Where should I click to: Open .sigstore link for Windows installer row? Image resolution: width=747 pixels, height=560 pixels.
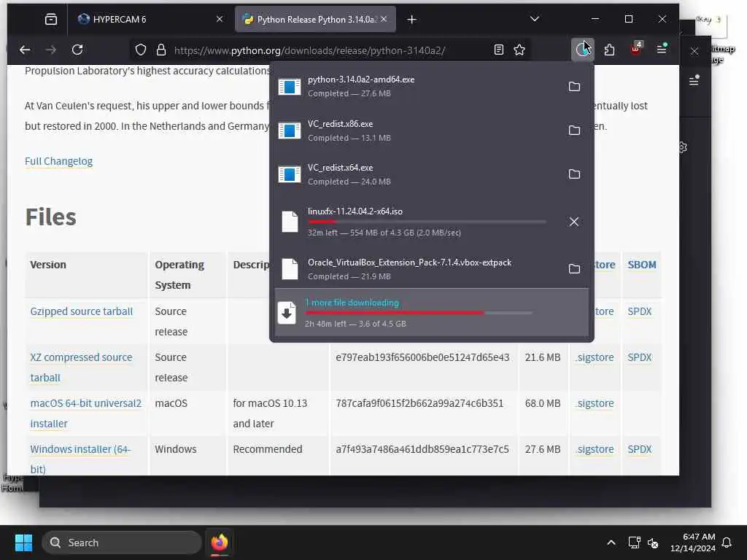coord(595,449)
